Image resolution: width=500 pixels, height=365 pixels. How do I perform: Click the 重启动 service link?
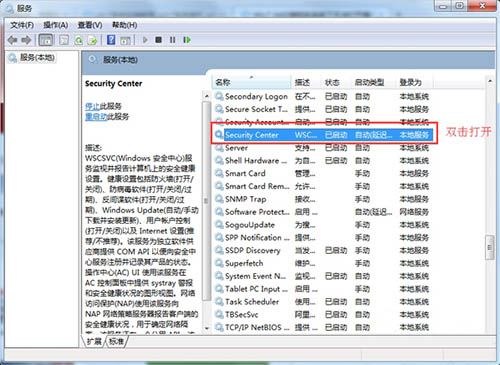96,117
